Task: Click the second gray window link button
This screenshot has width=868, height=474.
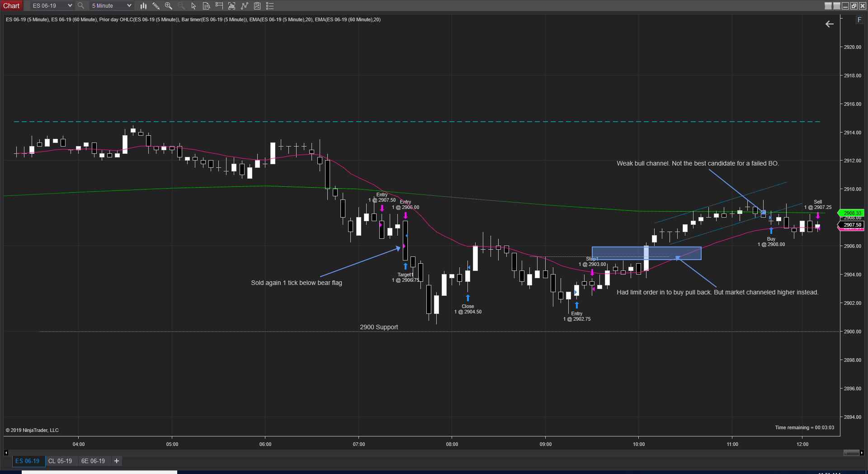Action: (837, 6)
